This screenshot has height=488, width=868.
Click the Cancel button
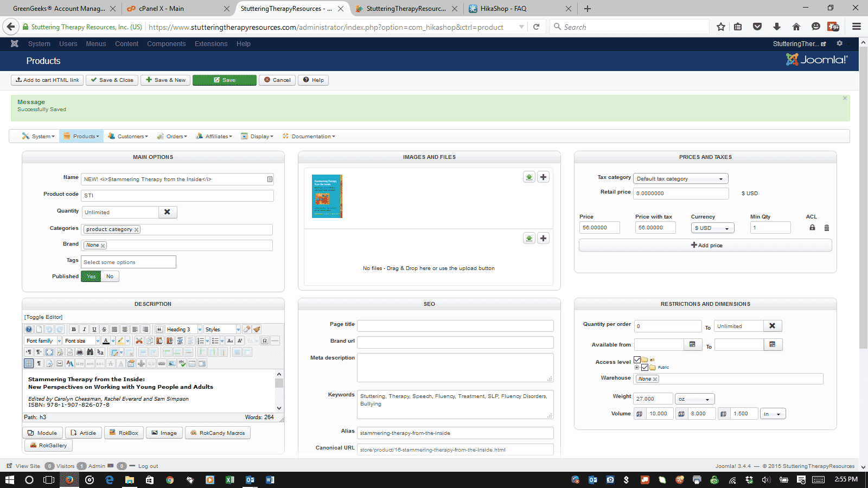tap(277, 80)
